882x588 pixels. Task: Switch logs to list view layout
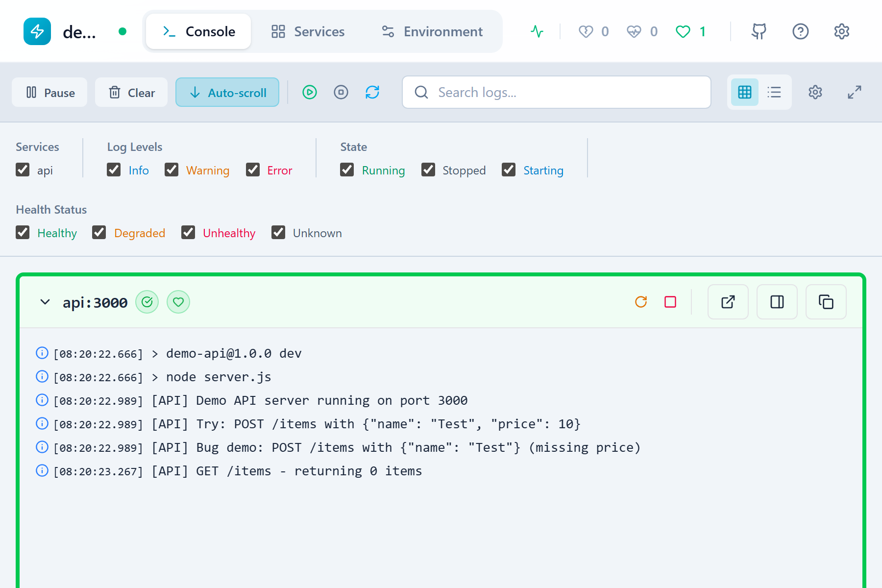click(774, 92)
